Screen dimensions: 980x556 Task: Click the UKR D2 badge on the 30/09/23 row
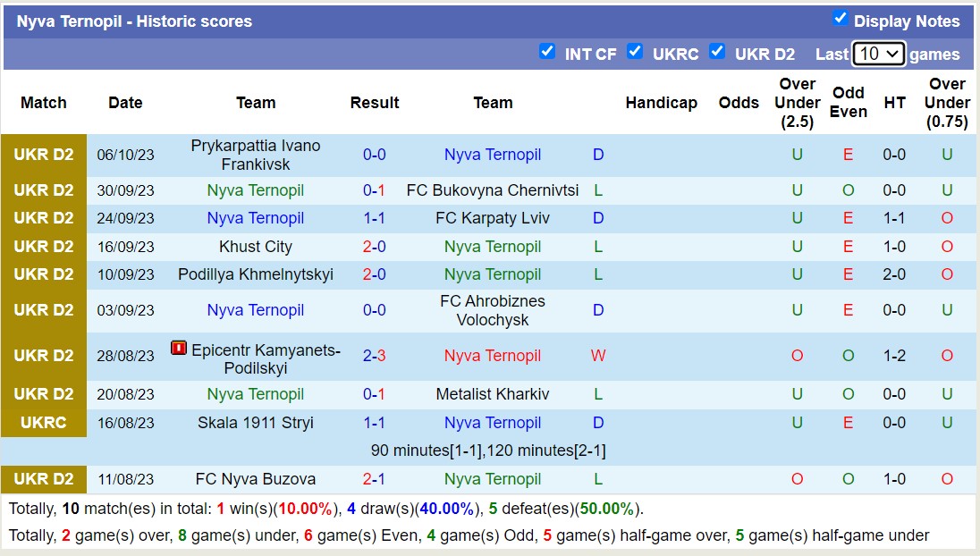pyautogui.click(x=43, y=190)
